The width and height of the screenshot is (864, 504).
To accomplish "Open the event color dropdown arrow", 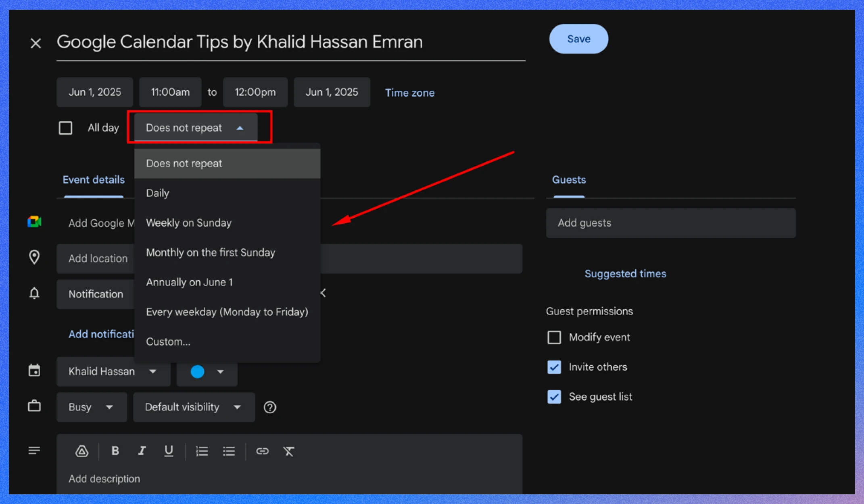I will pos(220,371).
